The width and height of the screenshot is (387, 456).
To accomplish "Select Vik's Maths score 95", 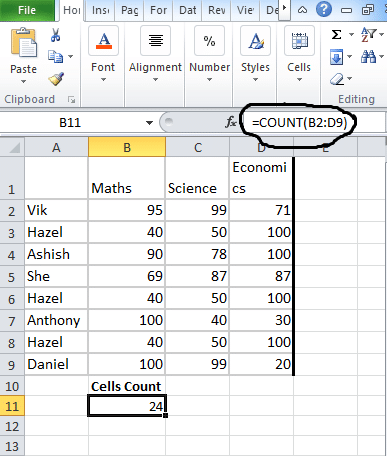I will pos(127,210).
